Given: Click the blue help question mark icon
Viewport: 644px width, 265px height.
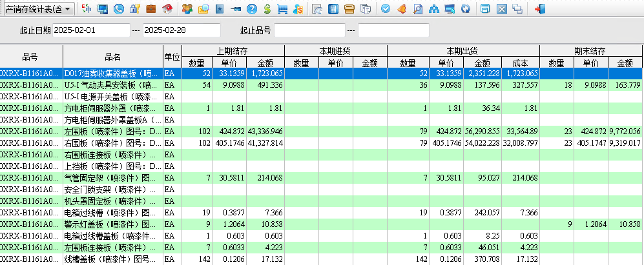Looking at the screenshot, I should 252,9.
